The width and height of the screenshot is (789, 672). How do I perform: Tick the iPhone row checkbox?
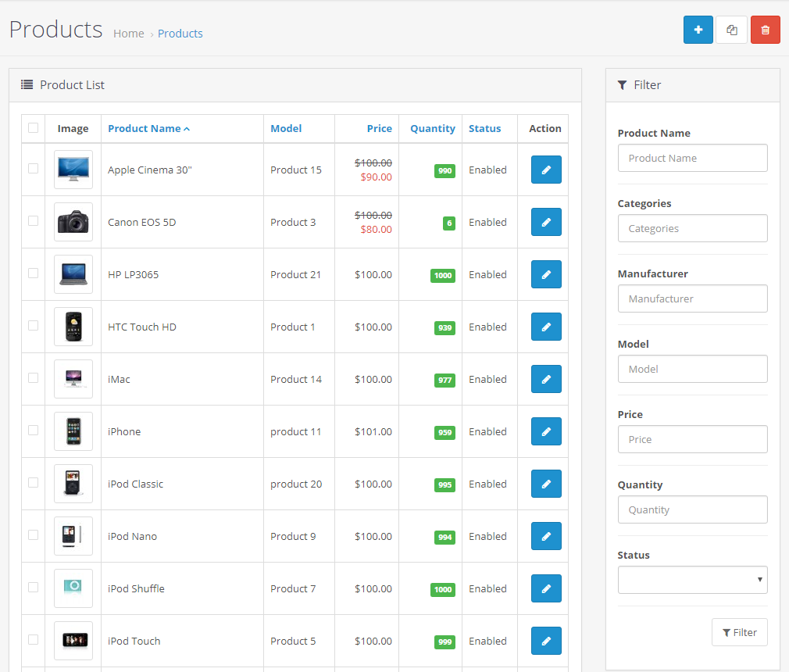34,431
